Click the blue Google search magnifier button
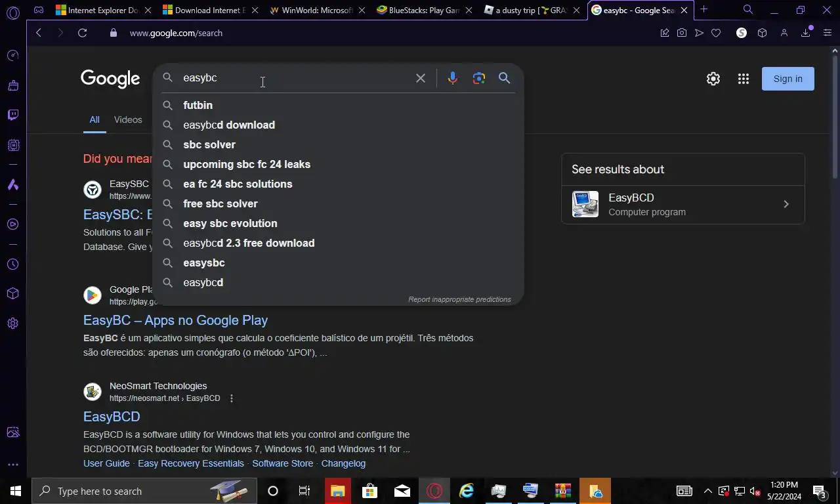The image size is (840, 504). [x=504, y=78]
